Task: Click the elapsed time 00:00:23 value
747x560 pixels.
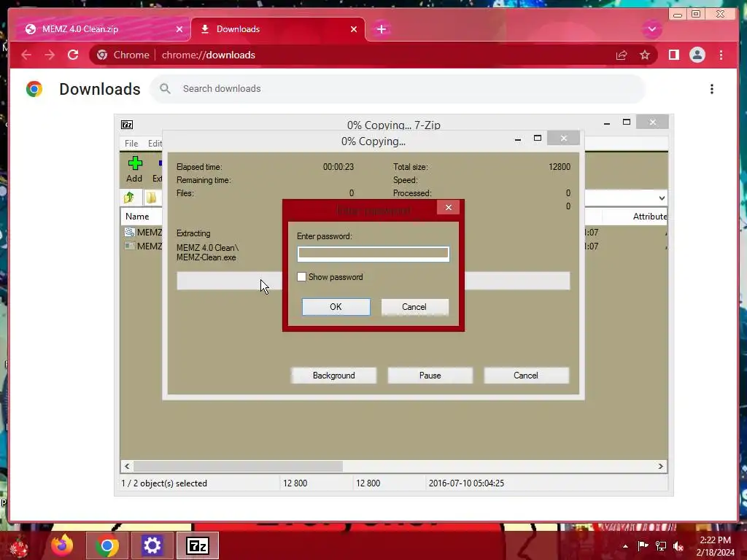Action: tap(338, 167)
